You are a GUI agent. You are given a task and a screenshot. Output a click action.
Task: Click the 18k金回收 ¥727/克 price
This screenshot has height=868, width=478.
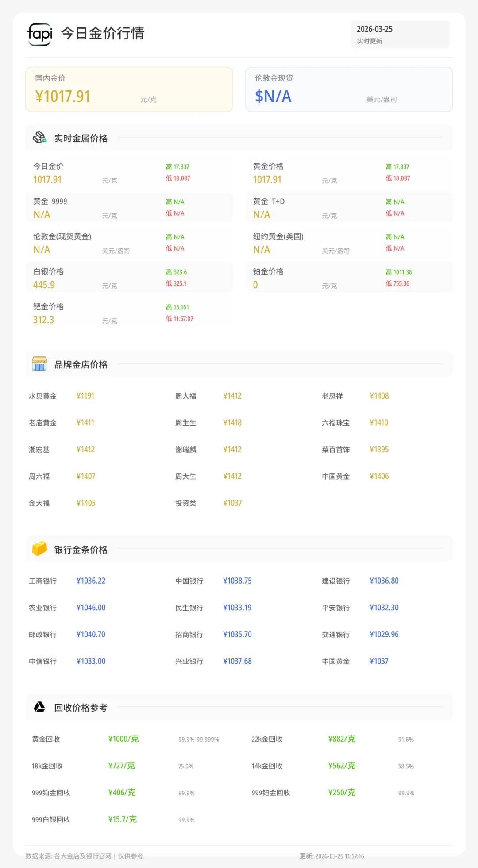click(122, 766)
